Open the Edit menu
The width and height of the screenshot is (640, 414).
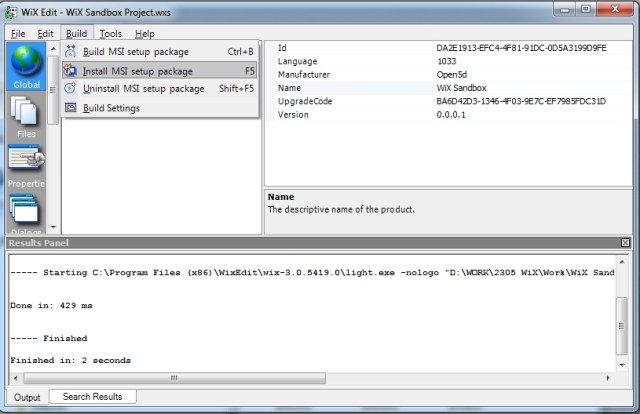46,33
